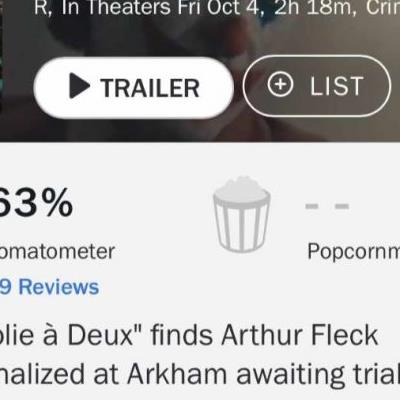Watch the trailer via TRAILER text
Image resolution: width=400 pixels, height=400 pixels.
[x=150, y=88]
